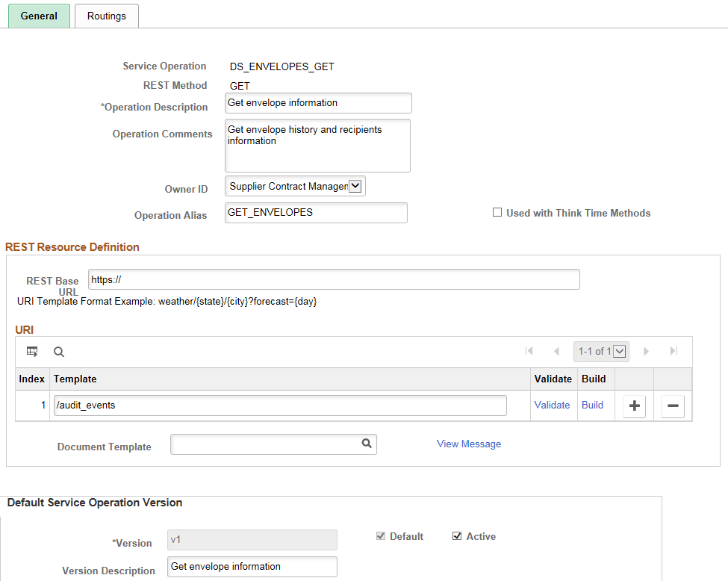Click the Build link in row 1
The image size is (728, 581).
[x=592, y=405]
